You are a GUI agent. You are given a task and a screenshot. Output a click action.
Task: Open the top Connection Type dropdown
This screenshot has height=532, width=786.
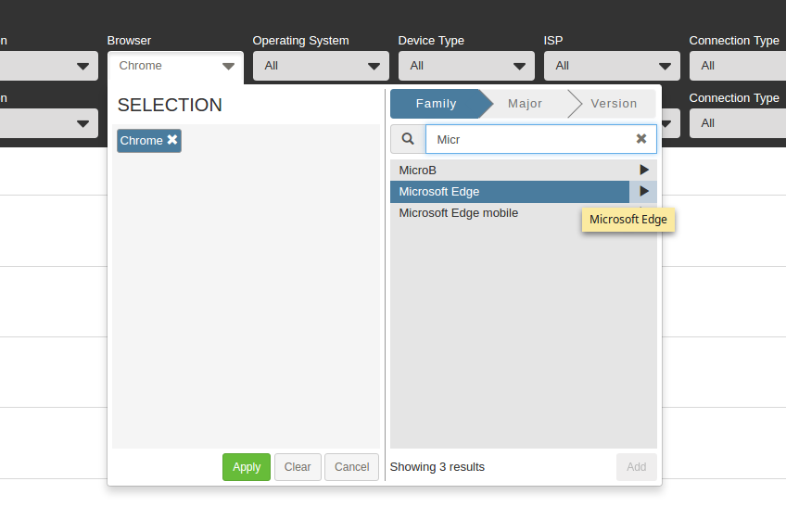click(x=738, y=66)
